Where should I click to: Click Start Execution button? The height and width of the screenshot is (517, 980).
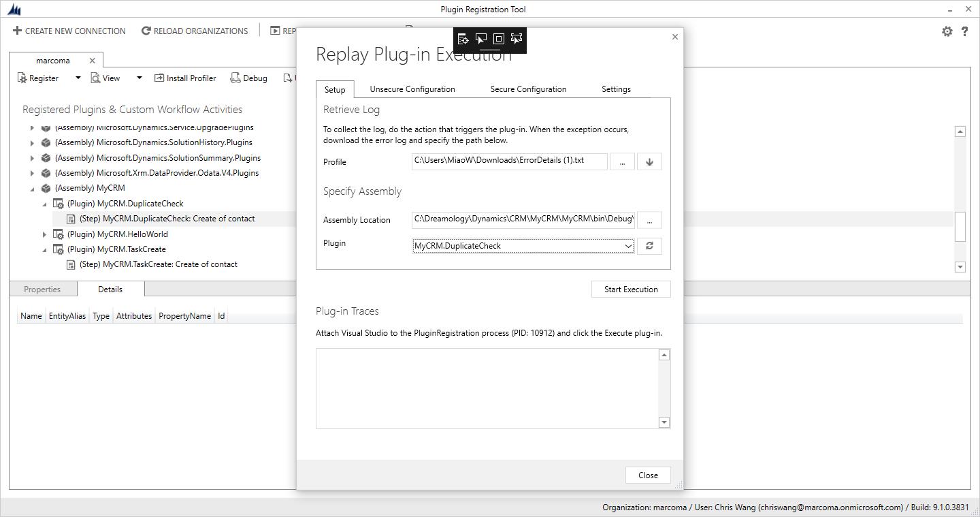(x=631, y=289)
